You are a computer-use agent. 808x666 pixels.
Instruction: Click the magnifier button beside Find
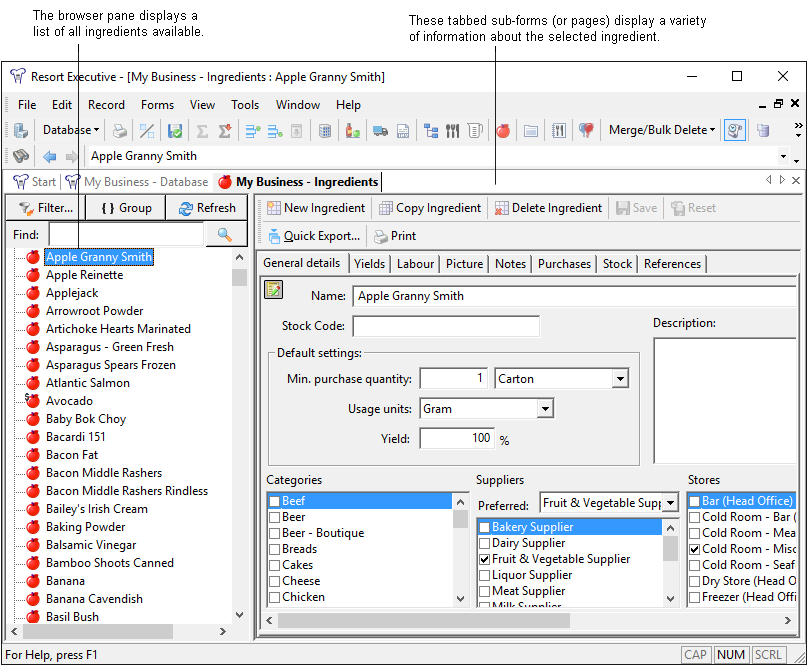[225, 235]
